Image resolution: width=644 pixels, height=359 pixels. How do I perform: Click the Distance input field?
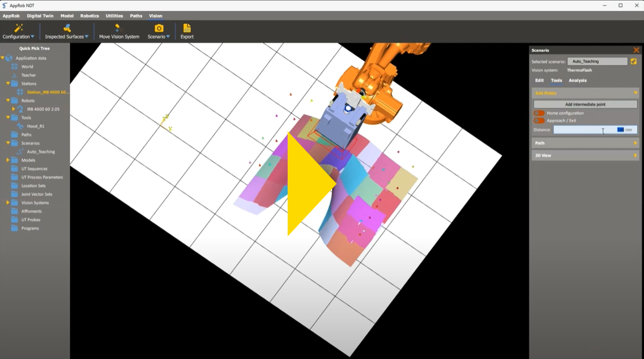583,130
